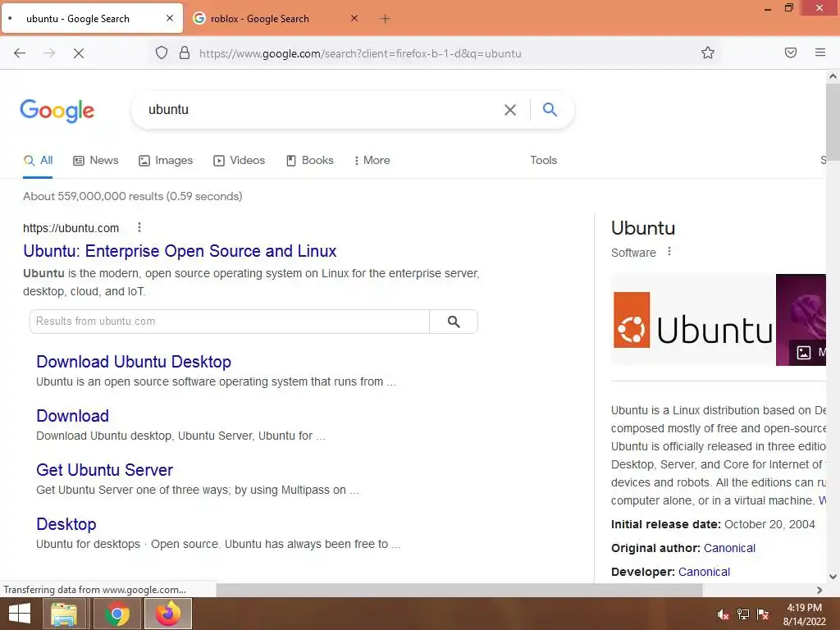Follow the Original author Canonical link
The width and height of the screenshot is (840, 630).
[729, 548]
